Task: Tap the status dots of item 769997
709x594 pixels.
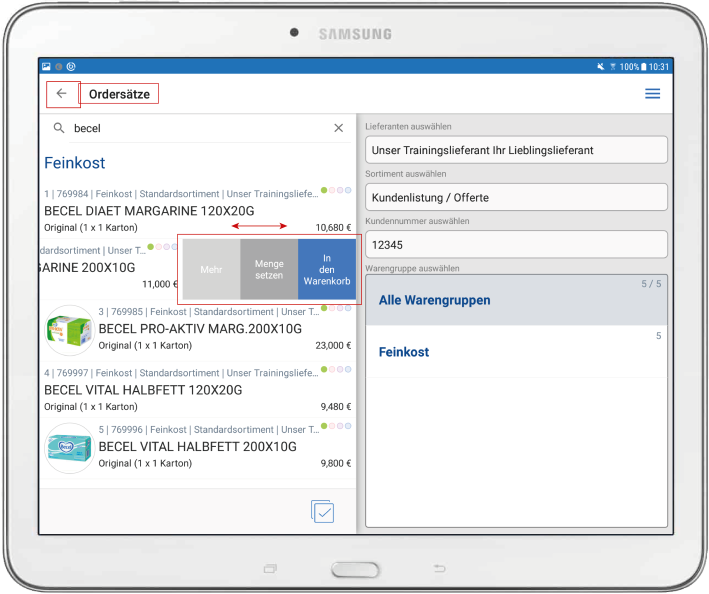Action: click(336, 369)
